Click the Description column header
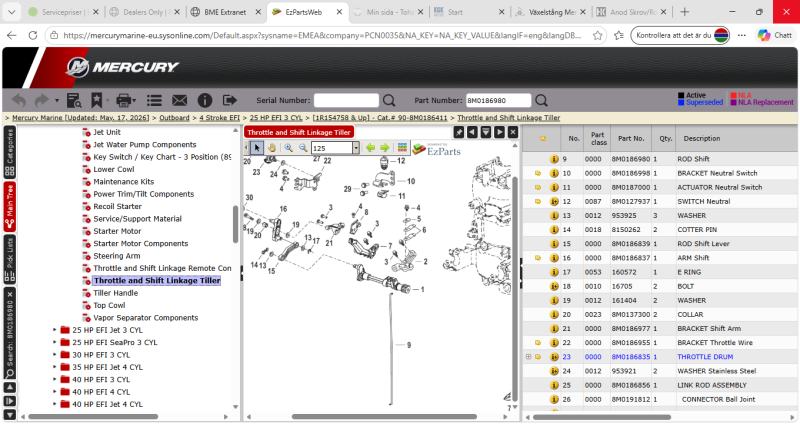This screenshot has height=424, width=800. coord(702,138)
